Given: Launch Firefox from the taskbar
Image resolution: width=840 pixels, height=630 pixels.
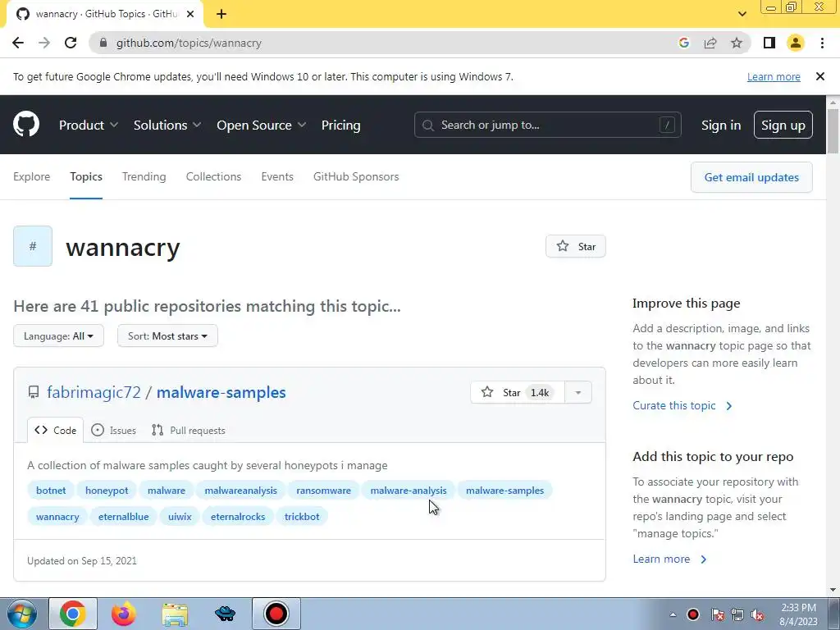Looking at the screenshot, I should [124, 614].
